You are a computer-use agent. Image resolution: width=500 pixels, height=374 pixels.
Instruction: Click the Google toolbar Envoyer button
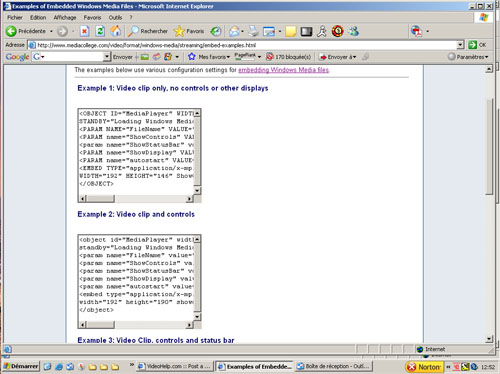pyautogui.click(x=123, y=57)
